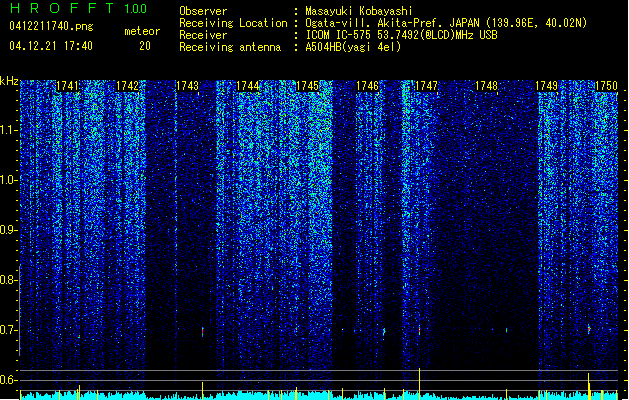Click the date stamp 04.12.21 17:40
Viewport: 629px width, 400px height.
pyautogui.click(x=51, y=46)
